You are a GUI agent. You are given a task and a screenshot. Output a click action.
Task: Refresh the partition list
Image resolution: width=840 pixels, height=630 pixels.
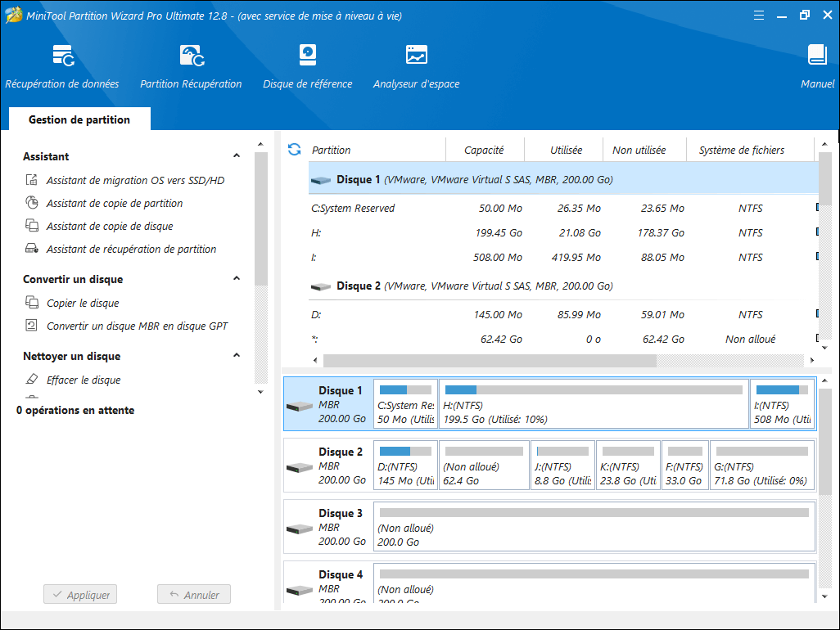point(295,149)
